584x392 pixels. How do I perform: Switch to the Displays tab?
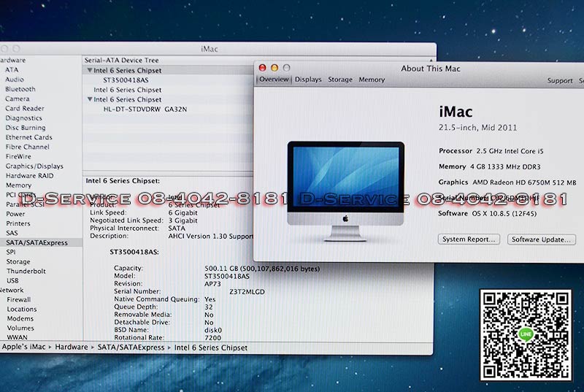coord(308,80)
